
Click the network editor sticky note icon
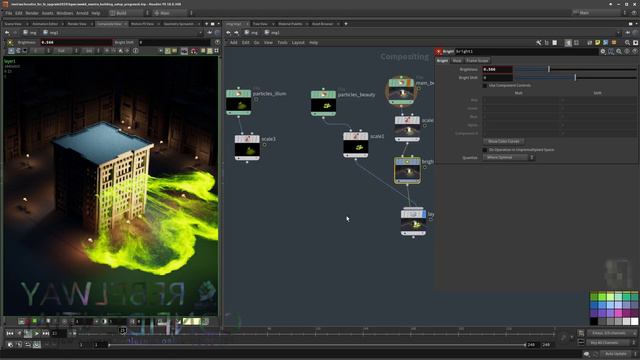[598, 42]
